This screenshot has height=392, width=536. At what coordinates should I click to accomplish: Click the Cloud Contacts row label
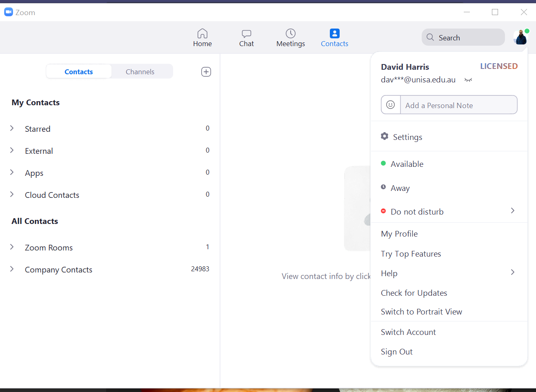coord(52,195)
